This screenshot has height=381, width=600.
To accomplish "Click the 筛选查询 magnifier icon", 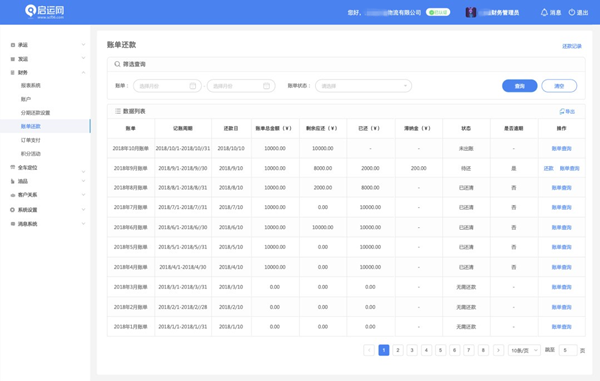I will tap(117, 64).
